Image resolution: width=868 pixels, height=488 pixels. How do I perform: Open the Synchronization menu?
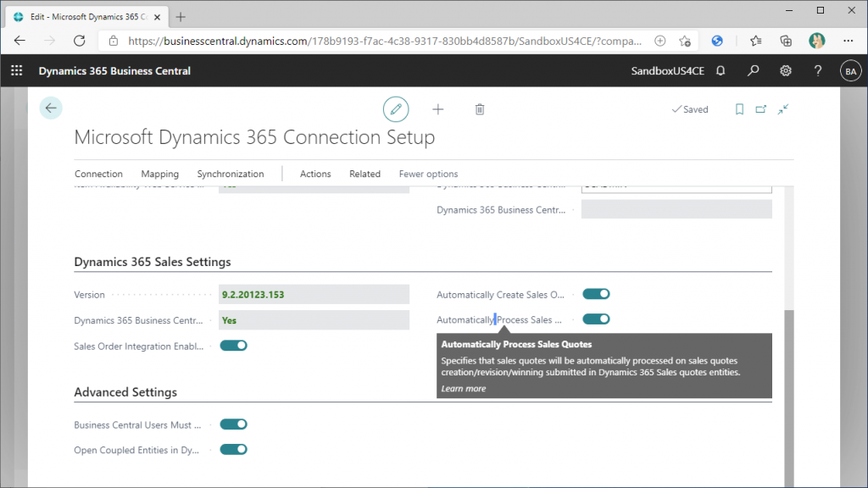coord(231,174)
